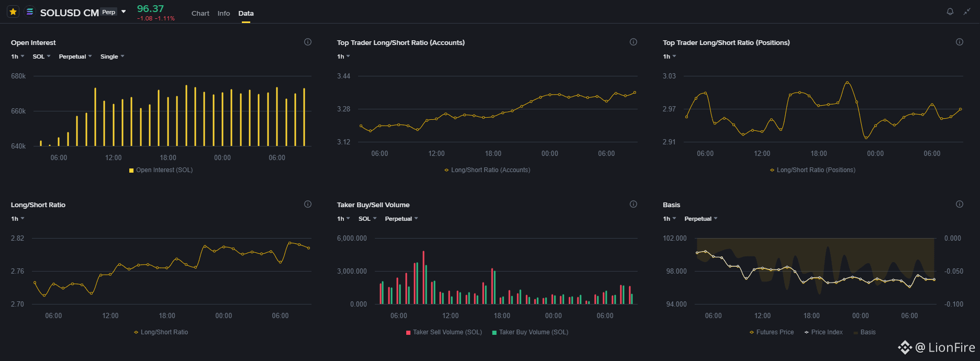Change 1h interval in Top Trader Accounts chart
The width and height of the screenshot is (980, 361).
(x=343, y=57)
